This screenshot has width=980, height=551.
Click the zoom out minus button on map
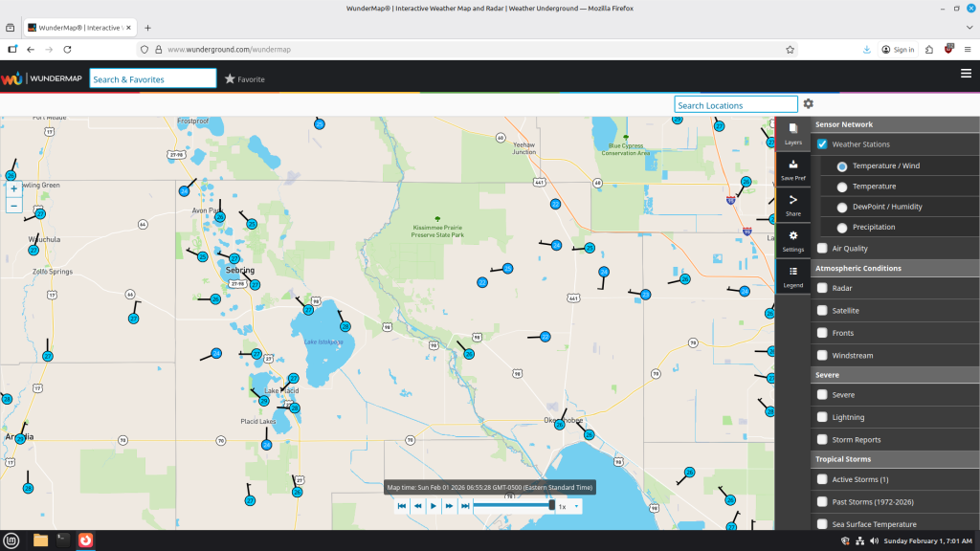[13, 206]
